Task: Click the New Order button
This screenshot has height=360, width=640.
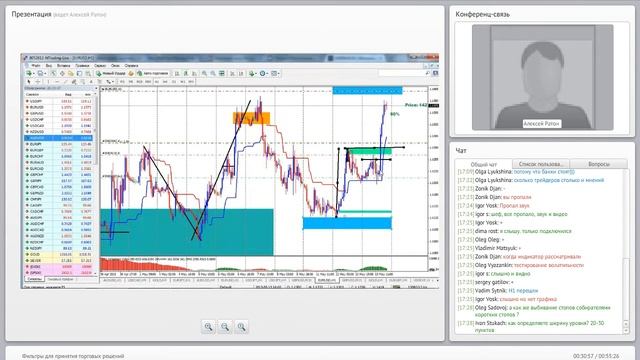Action: point(110,73)
